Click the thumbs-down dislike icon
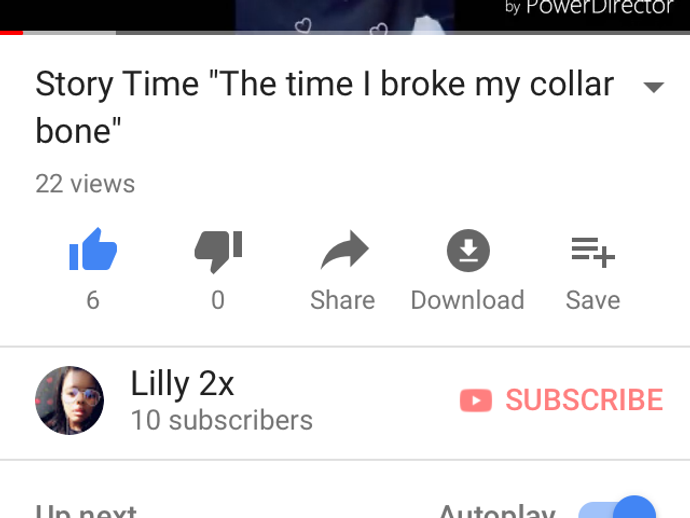The height and width of the screenshot is (518, 690). click(218, 251)
